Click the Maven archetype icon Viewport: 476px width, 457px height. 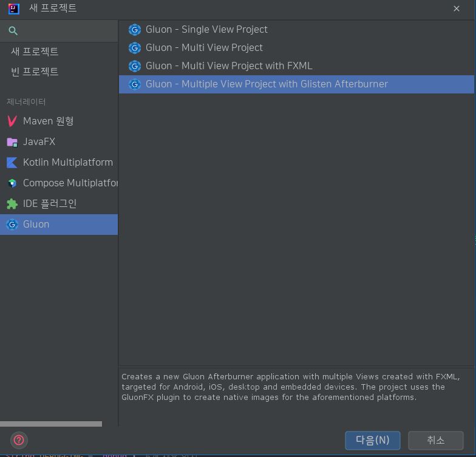coord(12,121)
